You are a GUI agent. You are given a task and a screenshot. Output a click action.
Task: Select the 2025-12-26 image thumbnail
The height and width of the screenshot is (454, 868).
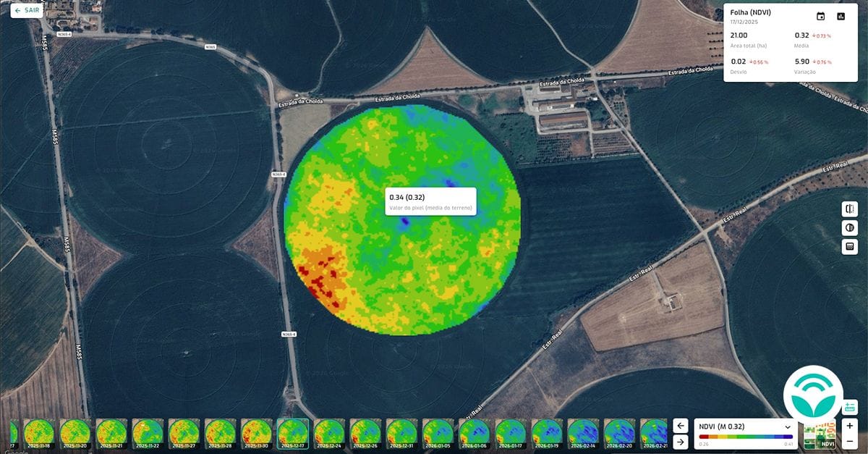365,434
